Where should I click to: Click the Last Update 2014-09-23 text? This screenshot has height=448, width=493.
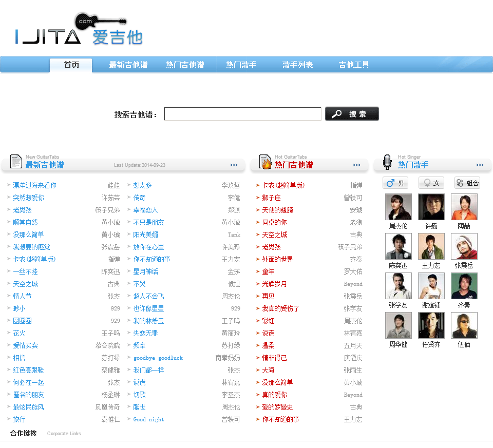point(140,165)
